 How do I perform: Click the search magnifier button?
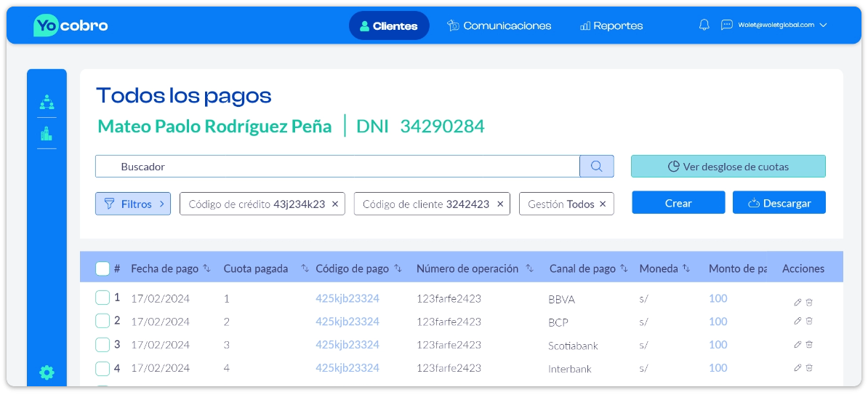596,167
